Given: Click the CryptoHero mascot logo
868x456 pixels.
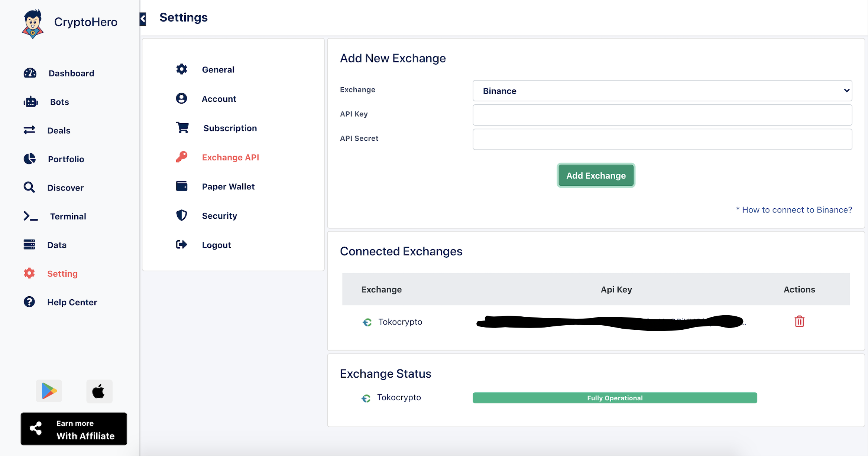Looking at the screenshot, I should [33, 23].
